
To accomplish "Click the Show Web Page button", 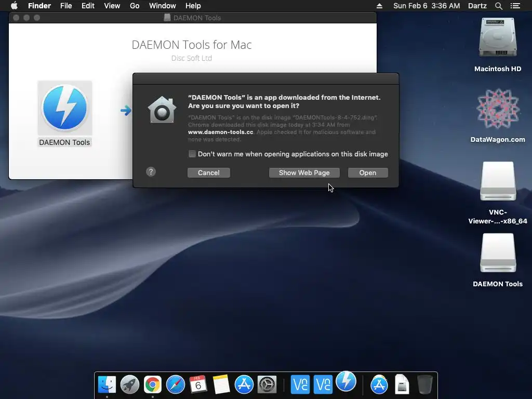I will (x=304, y=172).
